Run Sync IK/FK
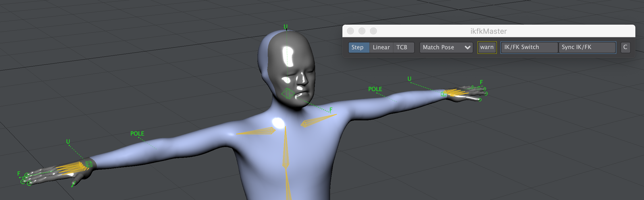The width and height of the screenshot is (644, 200). click(587, 47)
